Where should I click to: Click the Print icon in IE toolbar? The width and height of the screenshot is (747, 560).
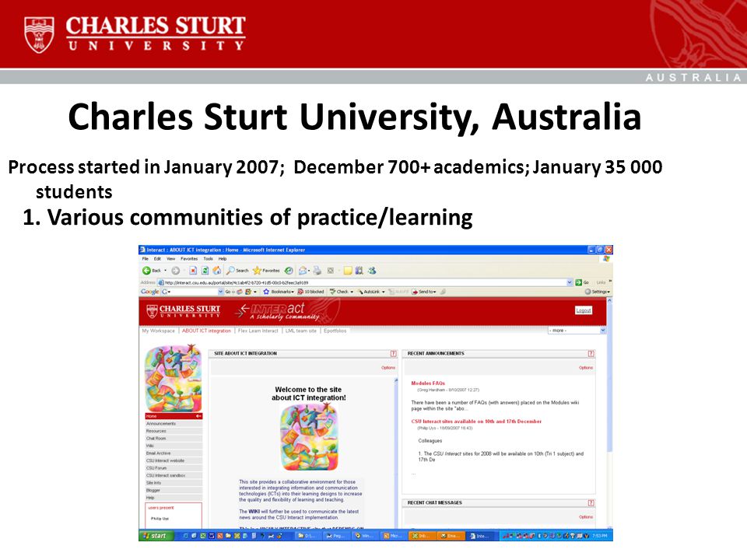[x=317, y=271]
